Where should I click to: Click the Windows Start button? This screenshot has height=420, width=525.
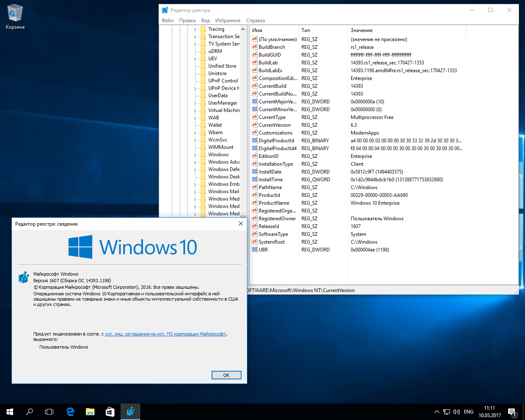click(x=10, y=412)
